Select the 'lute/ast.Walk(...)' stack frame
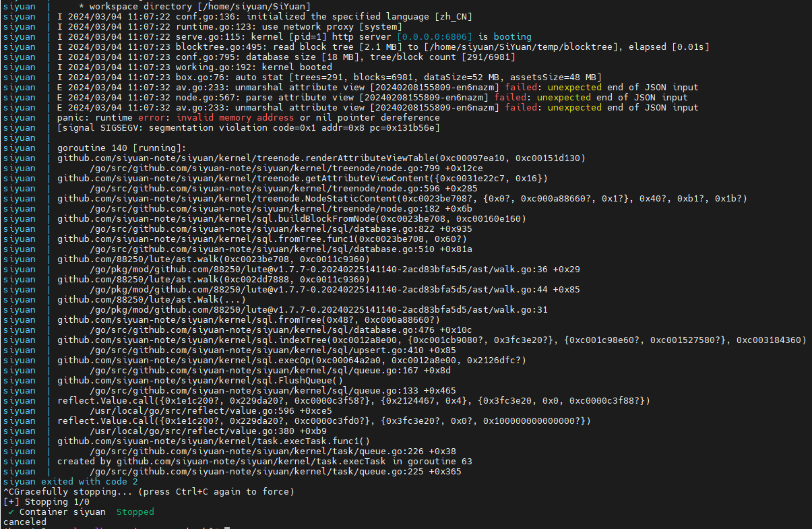Screen dimensions: 812x529 click(151, 299)
